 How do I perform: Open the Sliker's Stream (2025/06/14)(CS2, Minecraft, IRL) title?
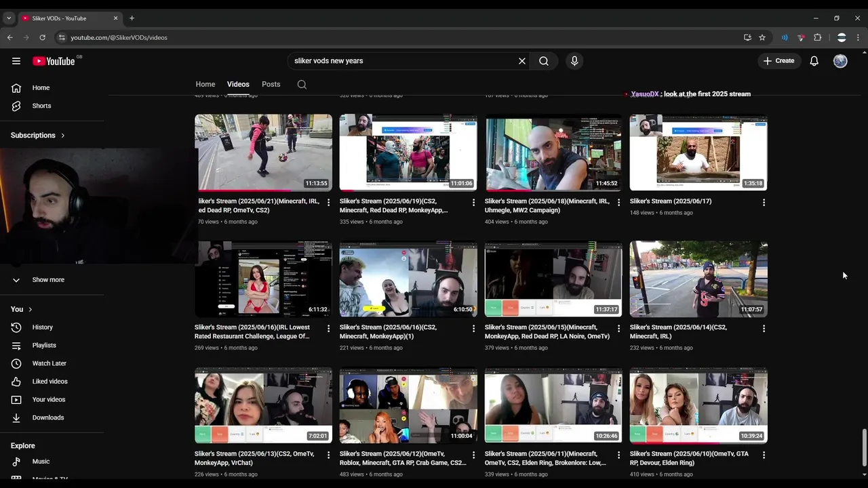click(x=678, y=331)
